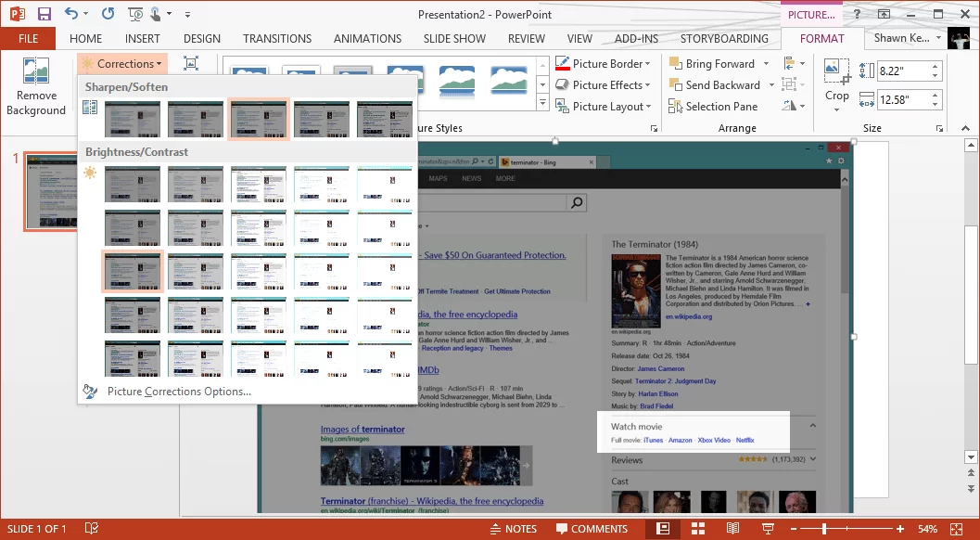
Task: Open the ANIMATIONS tab
Action: pos(367,38)
